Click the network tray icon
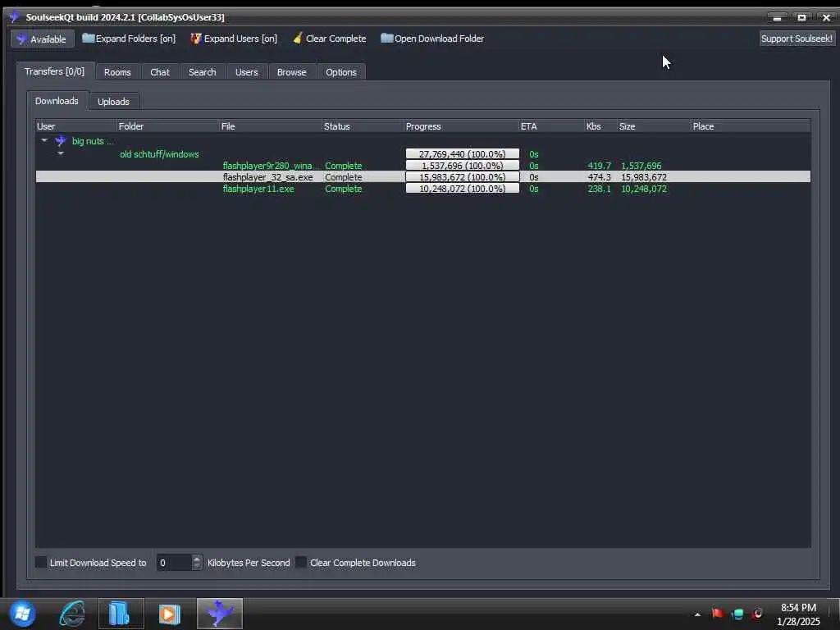 pos(737,614)
